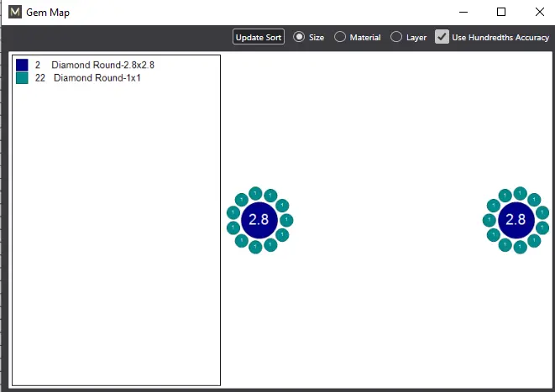Maximize the Gem Map window
Screen dimensions: 555x392
(501, 12)
